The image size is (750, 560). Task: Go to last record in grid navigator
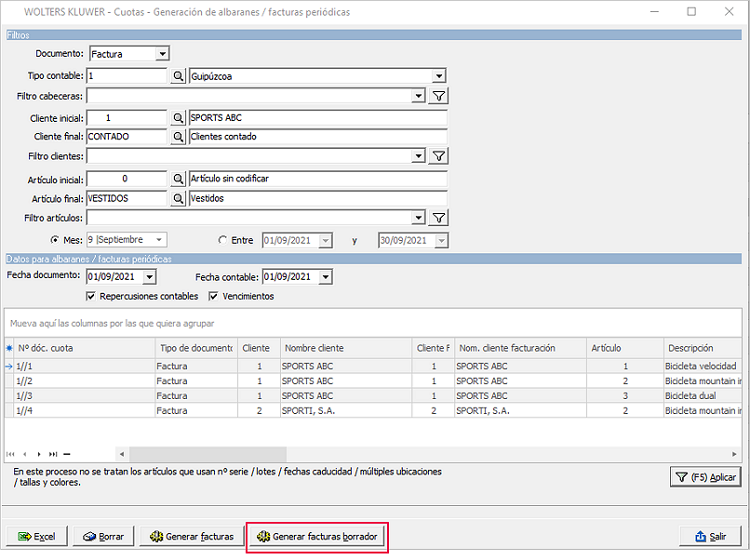click(x=53, y=454)
